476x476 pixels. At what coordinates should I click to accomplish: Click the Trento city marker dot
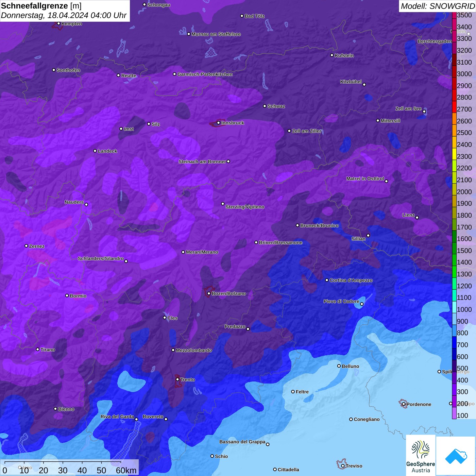[x=177, y=379]
